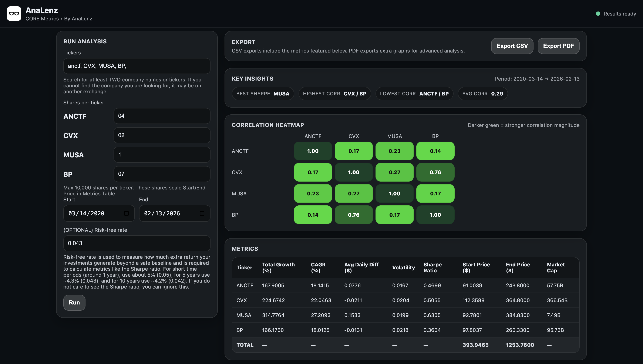This screenshot has height=364, width=643.
Task: Click inside the Tickers input field
Action: (137, 66)
